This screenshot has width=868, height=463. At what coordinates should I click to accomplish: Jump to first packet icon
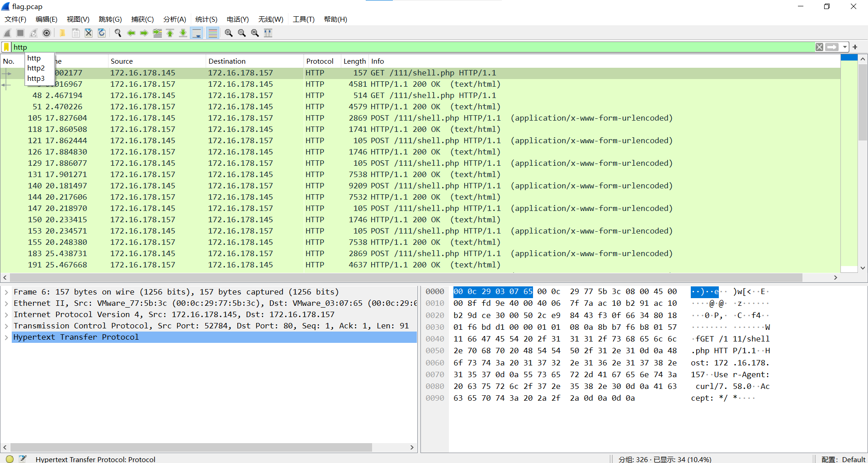170,33
